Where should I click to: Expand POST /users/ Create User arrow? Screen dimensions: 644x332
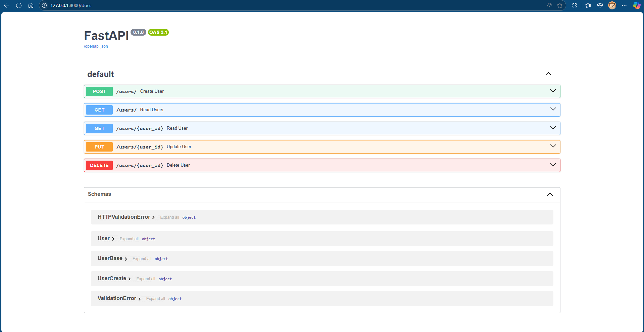click(553, 91)
